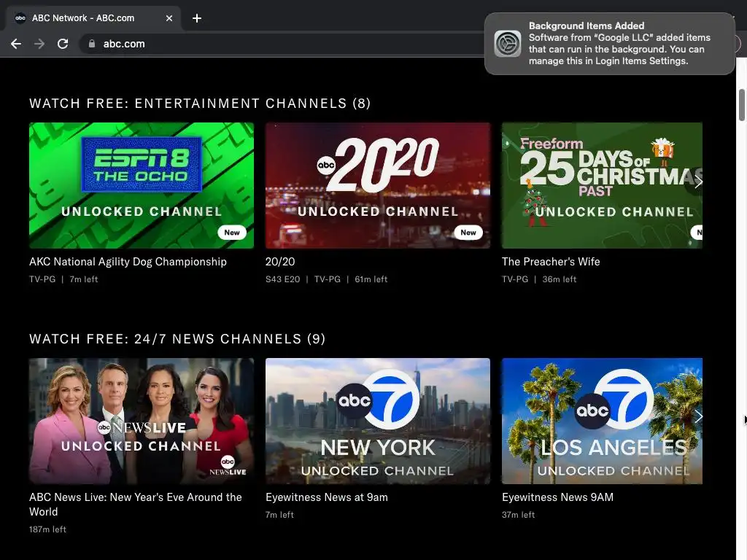Click ABC News Live: New Year's Eve title
The height and width of the screenshot is (560, 747).
136,505
